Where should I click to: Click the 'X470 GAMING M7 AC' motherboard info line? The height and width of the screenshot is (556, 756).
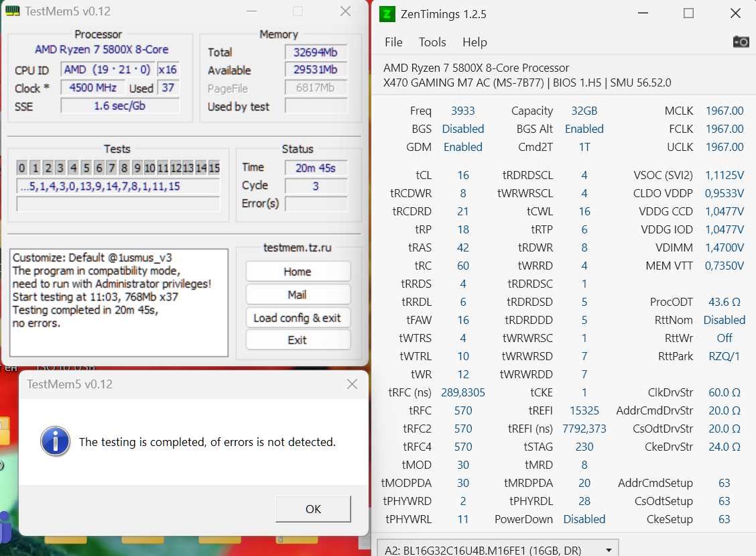[x=527, y=82]
